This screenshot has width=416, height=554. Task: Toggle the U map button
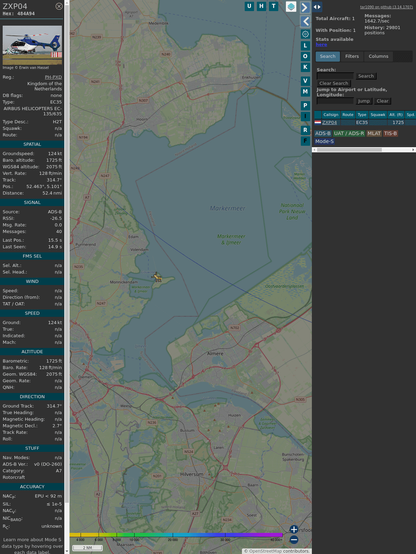click(249, 6)
